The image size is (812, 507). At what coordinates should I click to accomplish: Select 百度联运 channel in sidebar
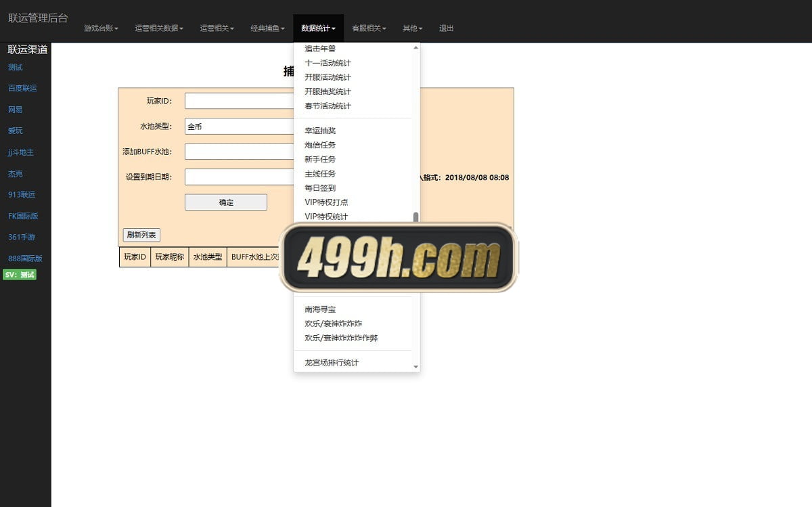coord(22,88)
